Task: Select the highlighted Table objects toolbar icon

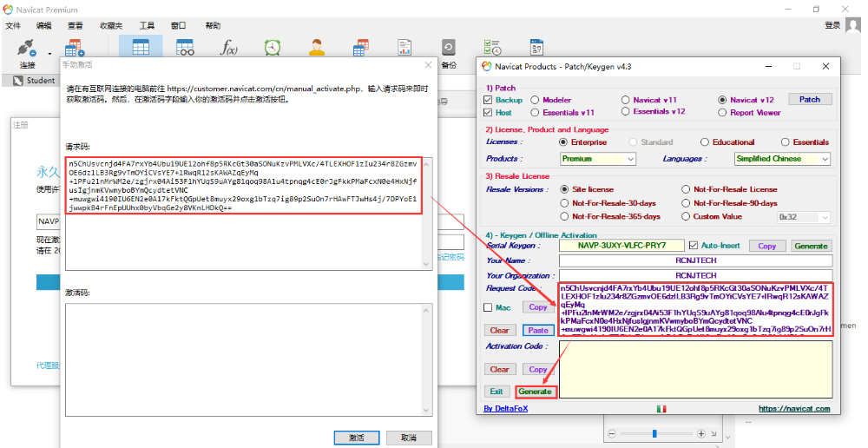Action: pos(141,47)
